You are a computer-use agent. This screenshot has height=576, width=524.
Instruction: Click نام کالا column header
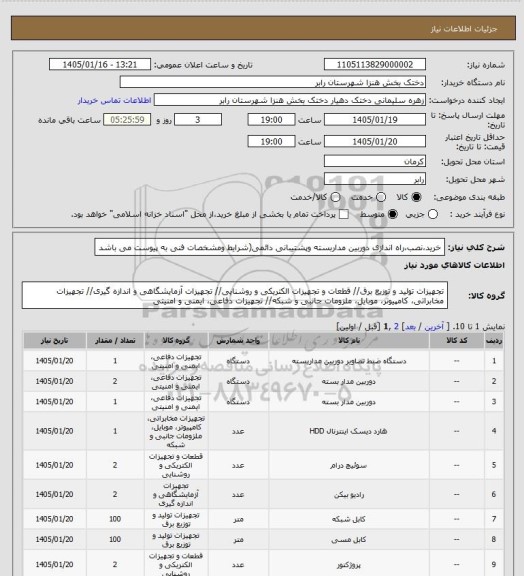tap(349, 341)
